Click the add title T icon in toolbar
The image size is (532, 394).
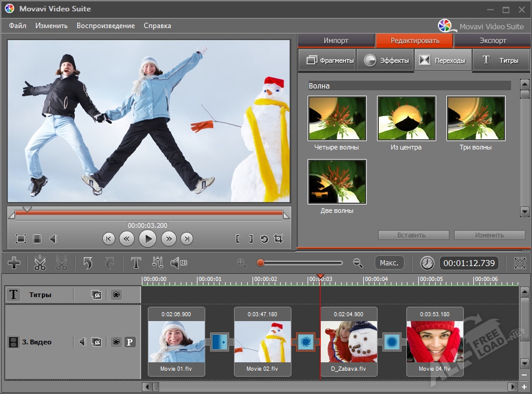pyautogui.click(x=136, y=263)
